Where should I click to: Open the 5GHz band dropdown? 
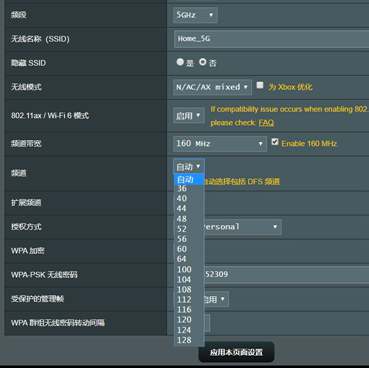point(195,15)
